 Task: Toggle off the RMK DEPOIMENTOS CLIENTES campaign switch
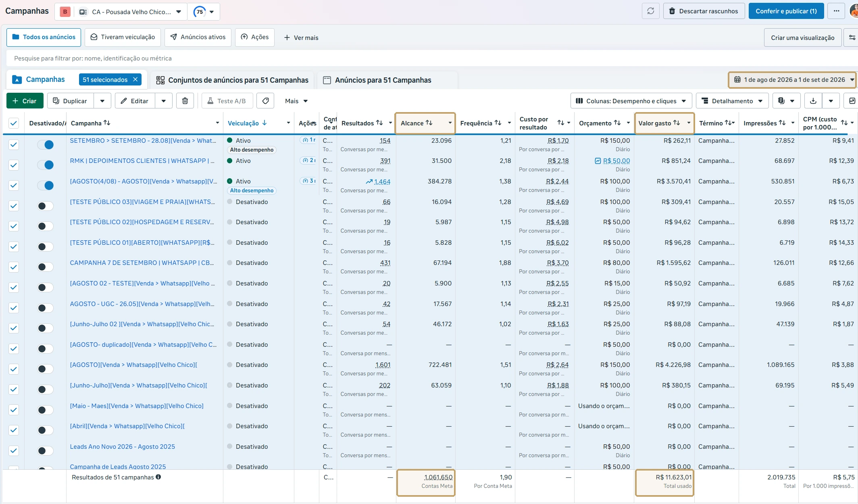46,165
